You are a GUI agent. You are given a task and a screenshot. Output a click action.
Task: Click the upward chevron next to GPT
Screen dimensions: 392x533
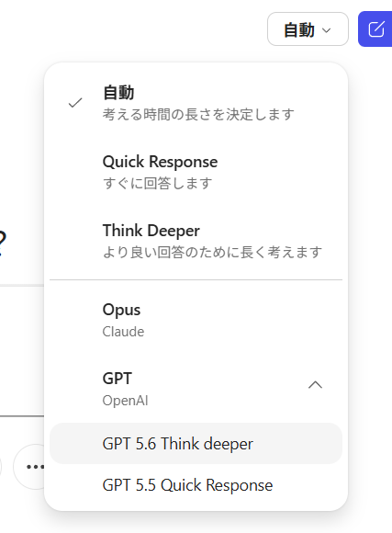point(315,385)
